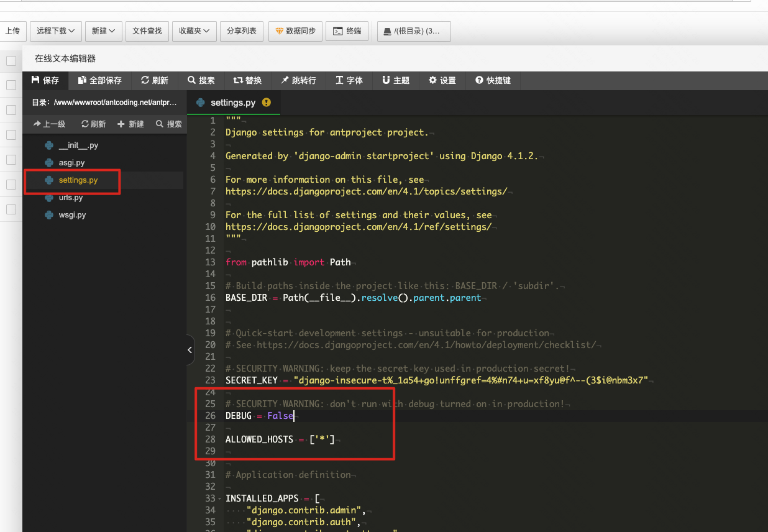
Task: Click the 在线文本编辑器 title
Action: coord(65,58)
